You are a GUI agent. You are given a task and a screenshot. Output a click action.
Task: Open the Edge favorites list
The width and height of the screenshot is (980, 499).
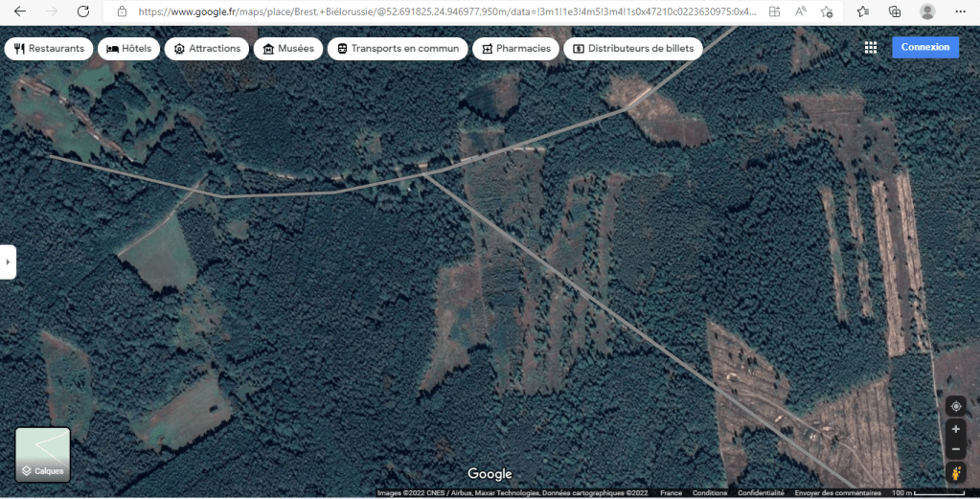[862, 11]
